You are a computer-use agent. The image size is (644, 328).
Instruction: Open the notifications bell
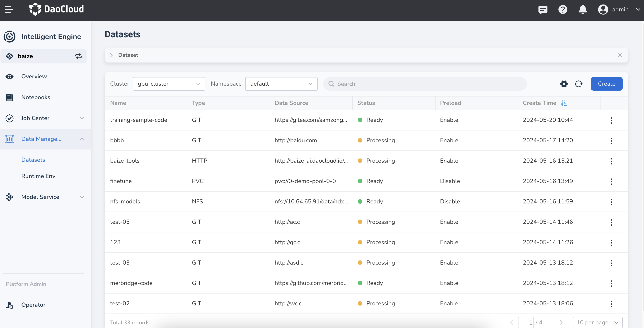tap(583, 10)
